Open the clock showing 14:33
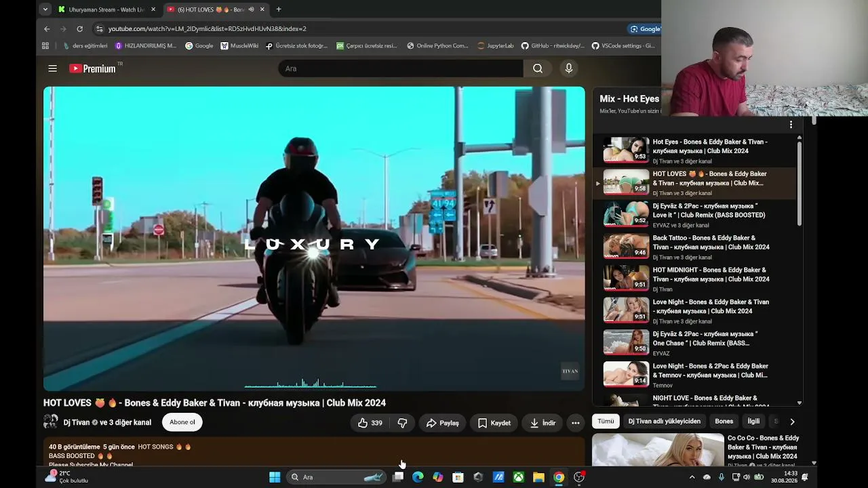The width and height of the screenshot is (868, 488). [784, 477]
